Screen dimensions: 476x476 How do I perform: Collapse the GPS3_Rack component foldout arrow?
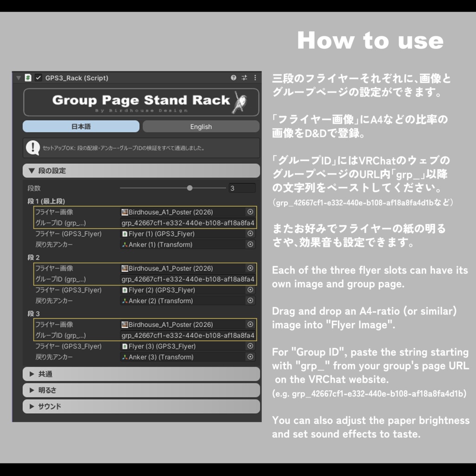tap(19, 78)
